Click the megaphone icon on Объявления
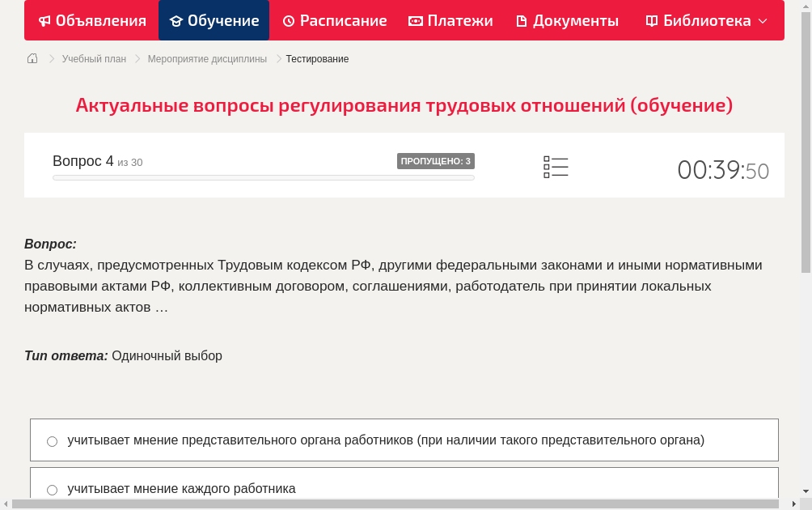Screen dimensions: 812x510 point(44,20)
